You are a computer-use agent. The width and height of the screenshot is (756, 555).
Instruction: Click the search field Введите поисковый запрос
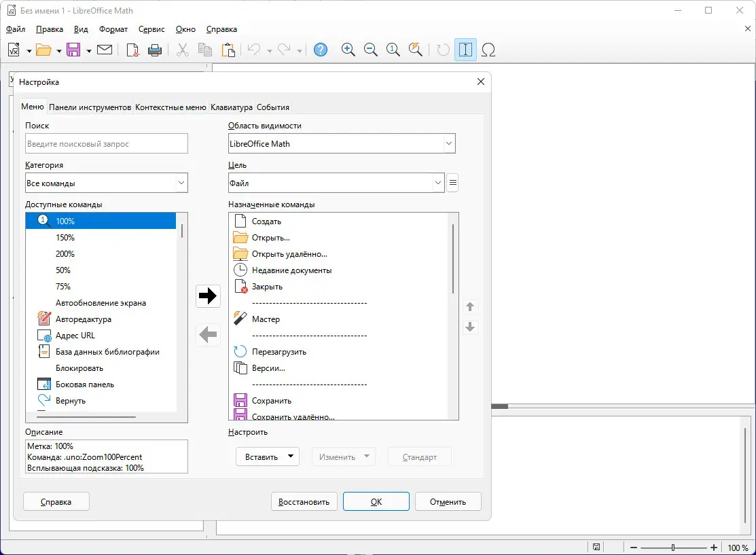point(106,143)
